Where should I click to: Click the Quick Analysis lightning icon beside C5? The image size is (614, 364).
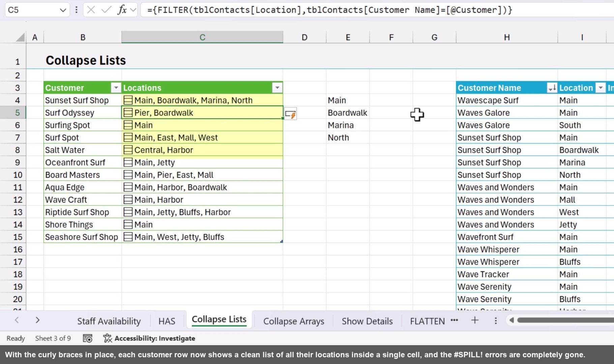(290, 114)
